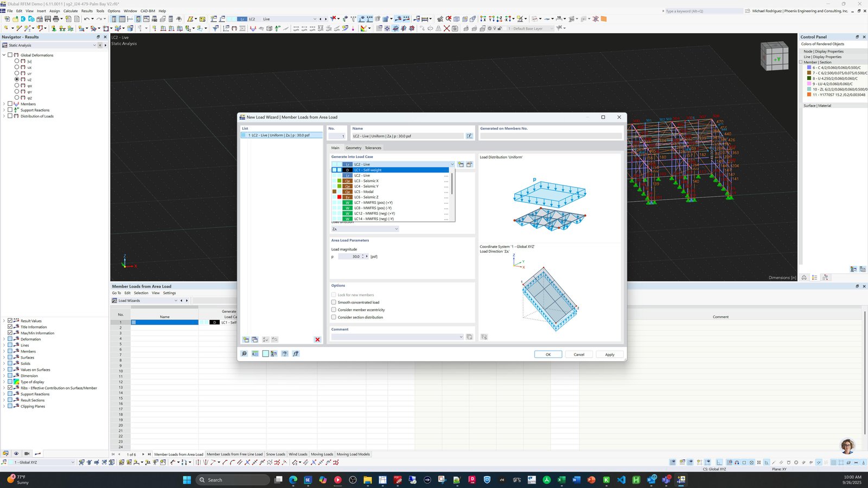
Task: Click the Undo arrow in main toolbar
Action: pyautogui.click(x=86, y=19)
